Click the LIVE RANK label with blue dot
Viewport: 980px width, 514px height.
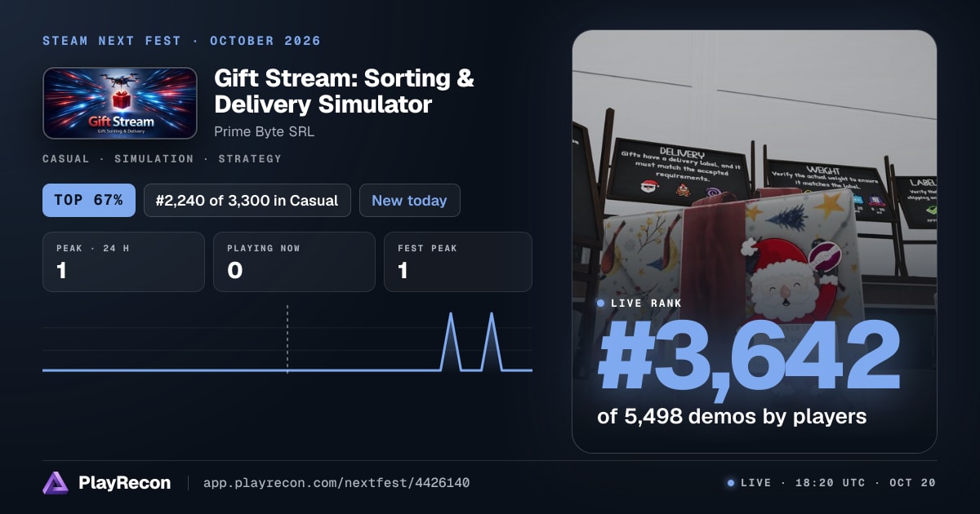tap(639, 303)
